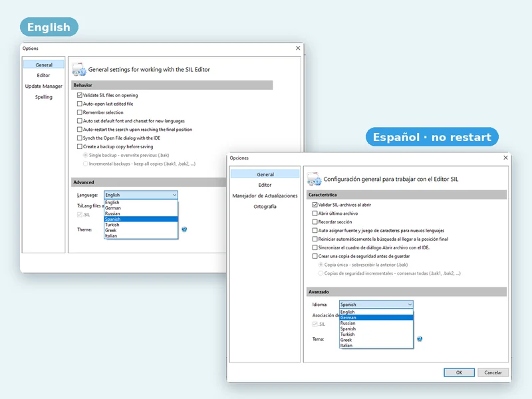This screenshot has height=399, width=532.
Task: Open Spelling page in Options sidebar
Action: click(44, 97)
